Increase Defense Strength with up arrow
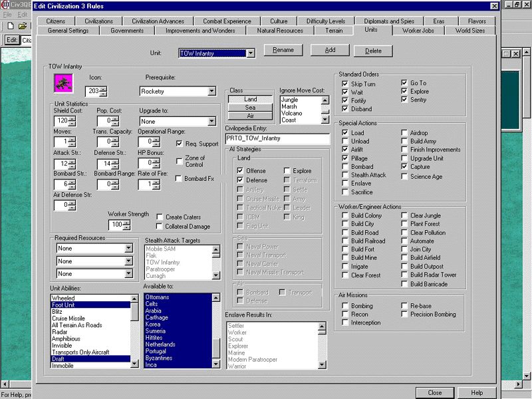Viewport: 532px width, 399px height. coord(113,160)
